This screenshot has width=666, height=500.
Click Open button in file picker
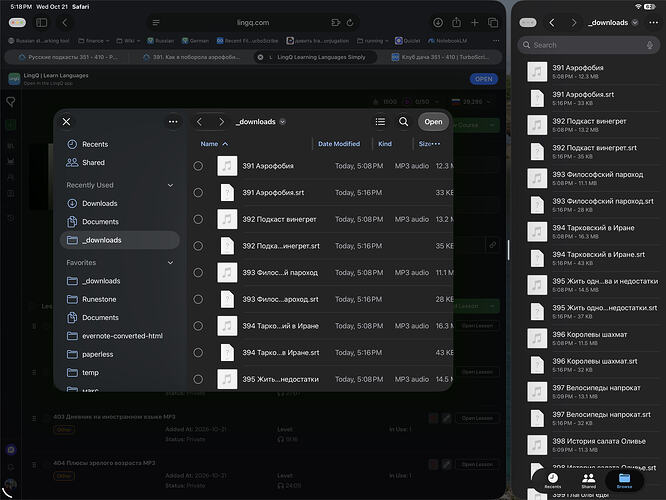click(x=433, y=122)
